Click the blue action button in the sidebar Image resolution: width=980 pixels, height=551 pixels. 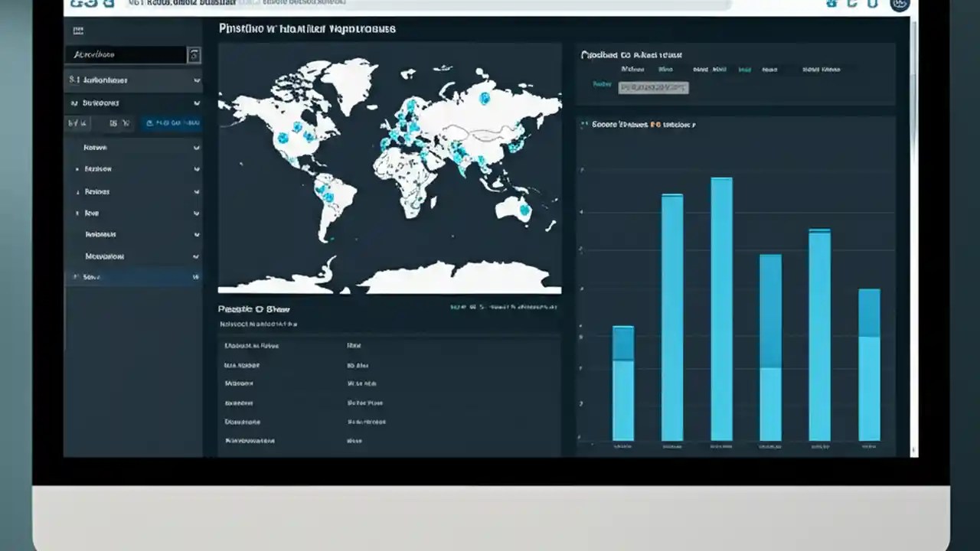tap(172, 122)
